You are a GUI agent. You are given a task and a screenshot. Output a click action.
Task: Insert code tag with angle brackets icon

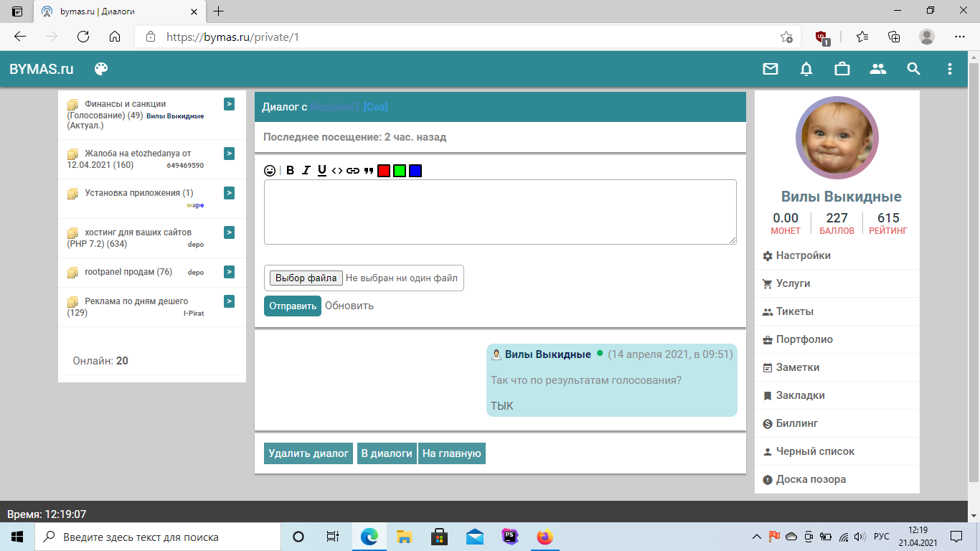[337, 171]
